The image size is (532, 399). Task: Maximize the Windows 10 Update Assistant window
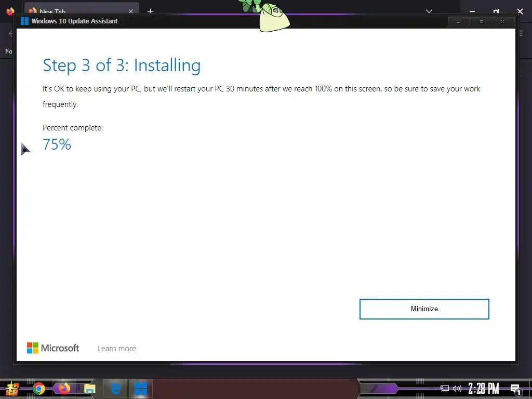(481, 22)
